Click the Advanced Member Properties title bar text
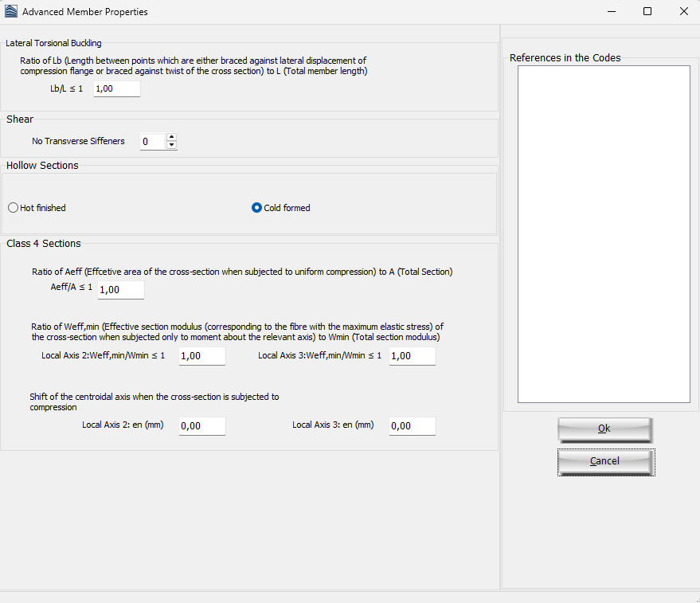Image resolution: width=700 pixels, height=603 pixels. [84, 12]
